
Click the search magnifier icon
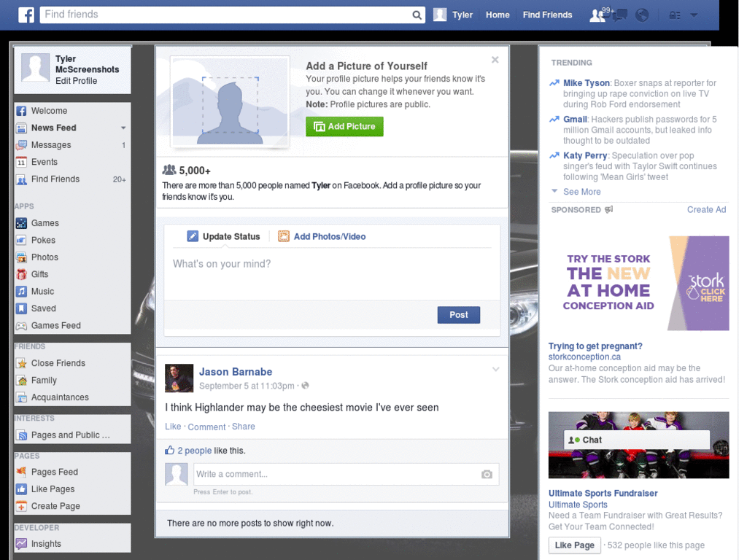click(417, 15)
